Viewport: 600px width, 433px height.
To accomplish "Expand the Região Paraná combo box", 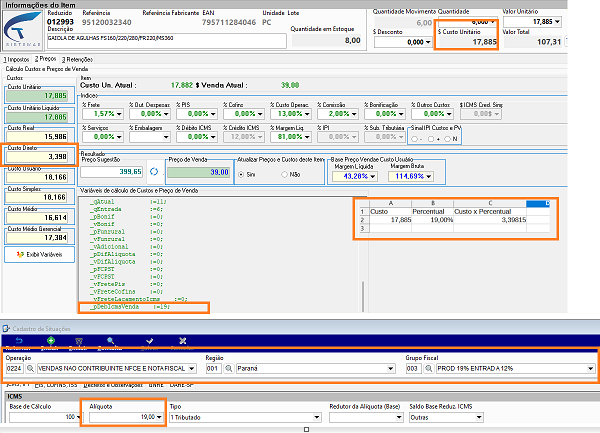I will coord(391,368).
